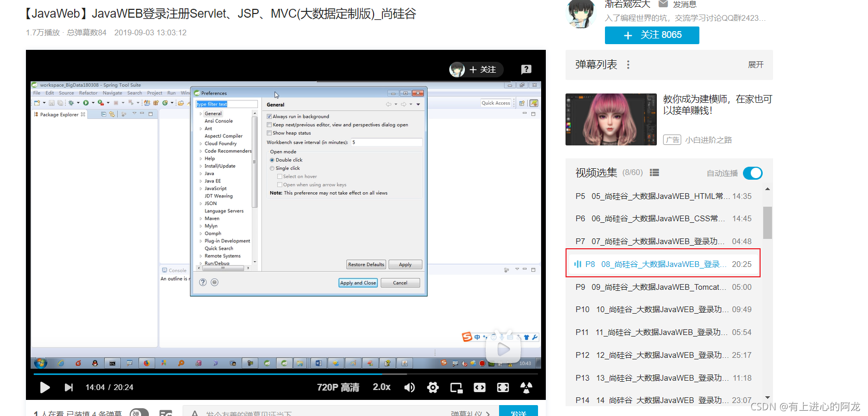This screenshot has height=416, width=868.
Task: Select the Single click radio option
Action: [x=272, y=168]
